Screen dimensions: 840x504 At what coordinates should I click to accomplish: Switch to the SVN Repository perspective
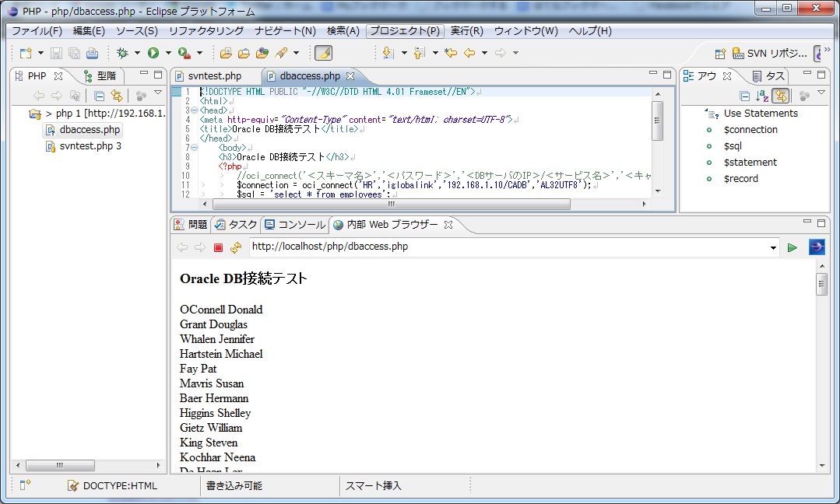click(x=769, y=54)
